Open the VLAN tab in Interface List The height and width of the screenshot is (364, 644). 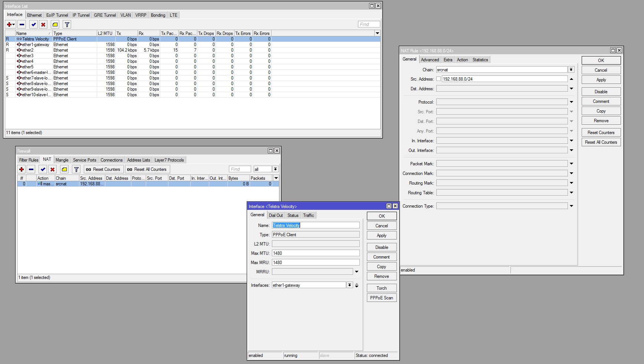point(126,15)
